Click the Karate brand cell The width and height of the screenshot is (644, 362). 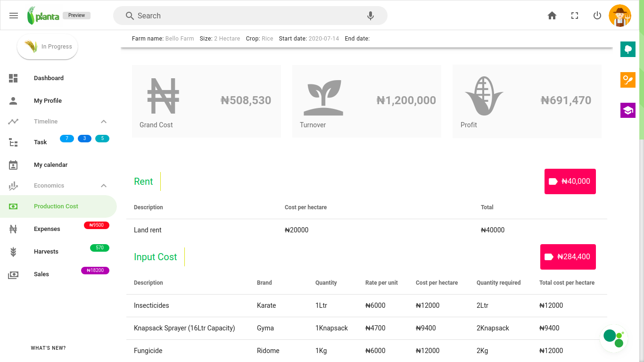coord(266,305)
